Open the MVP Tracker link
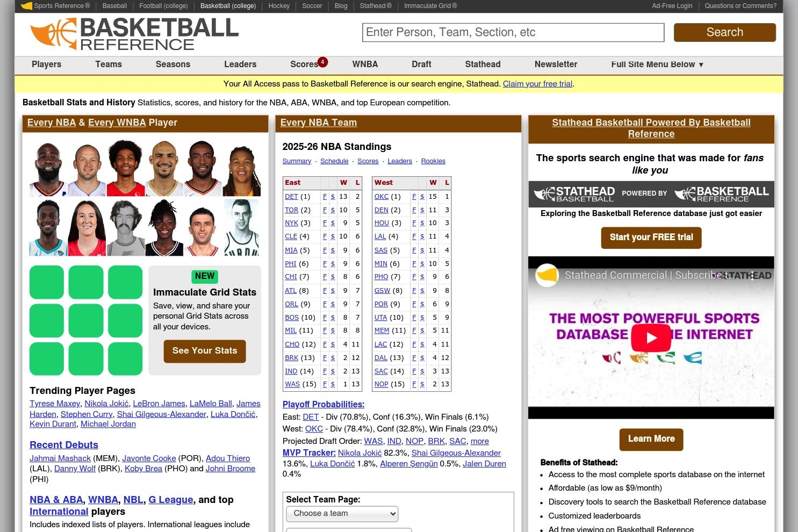 coord(309,453)
